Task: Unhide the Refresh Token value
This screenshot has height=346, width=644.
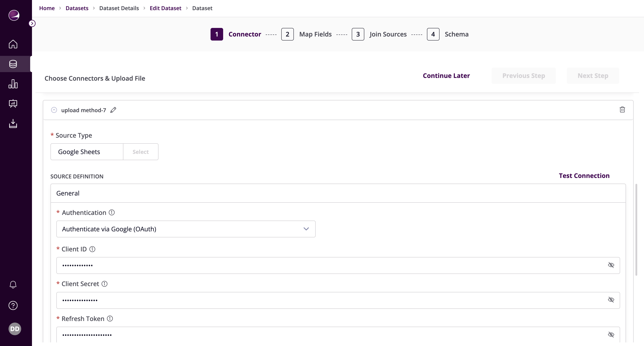Action: coord(611,335)
